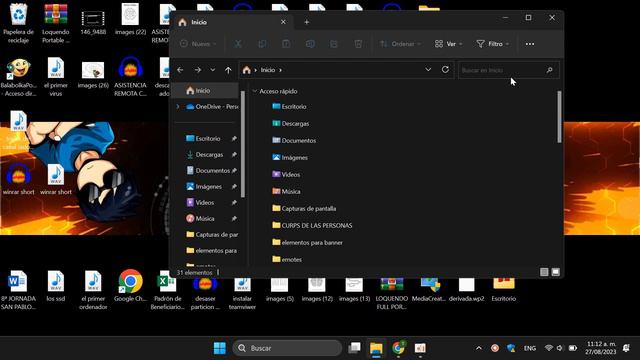This screenshot has height=360, width=640.
Task: Click the navigation pane scrollbar
Action: 243,144
